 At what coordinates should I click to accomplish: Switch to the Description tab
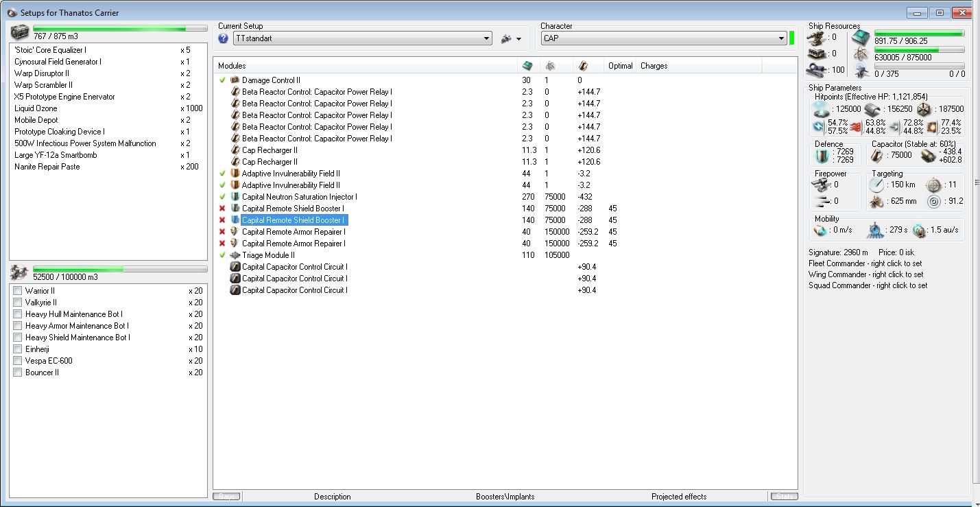[x=332, y=497]
